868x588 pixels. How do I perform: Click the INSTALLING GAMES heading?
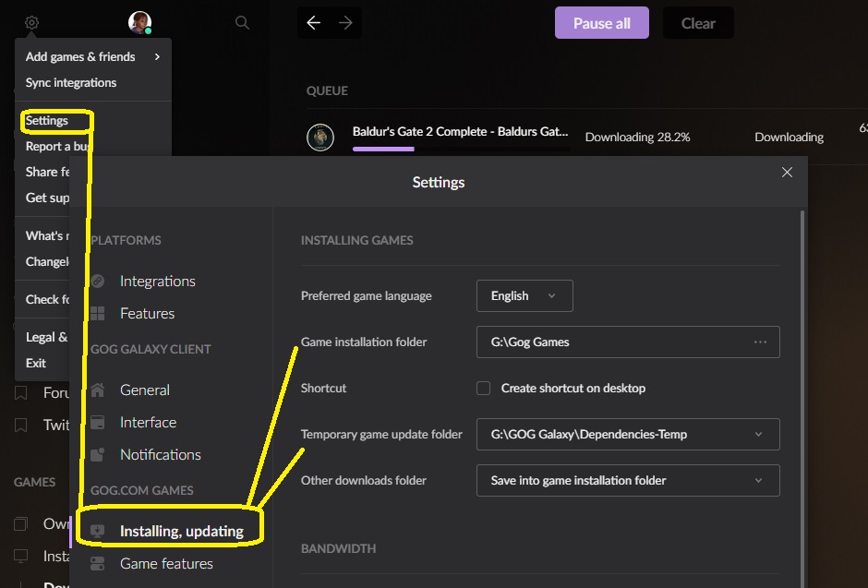pyautogui.click(x=357, y=240)
